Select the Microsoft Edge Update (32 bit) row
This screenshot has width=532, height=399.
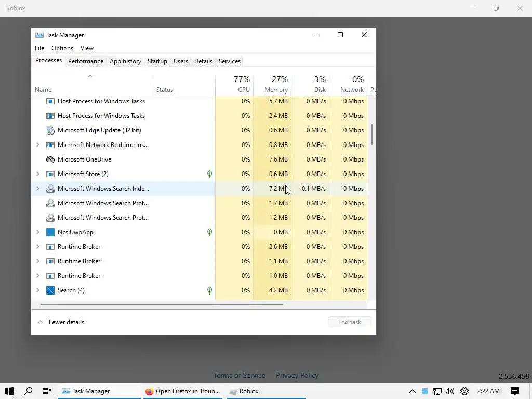(x=199, y=130)
